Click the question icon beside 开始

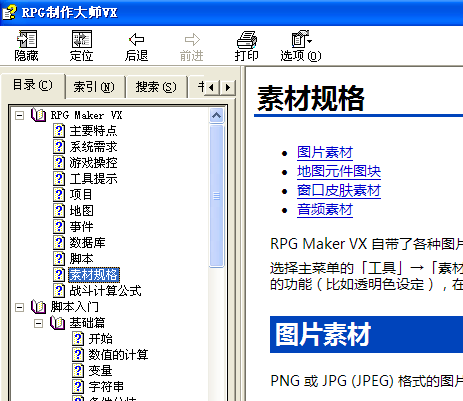tap(78, 339)
